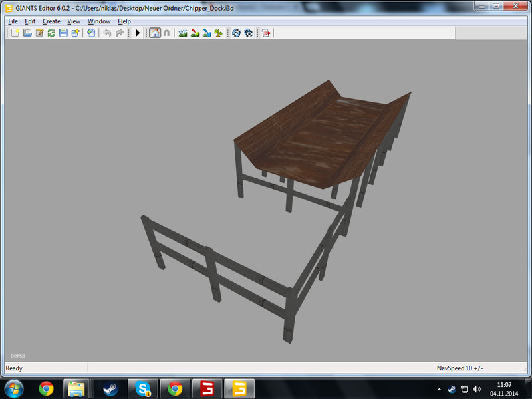
Task: Select the foliage paint tree icon
Action: [219, 33]
